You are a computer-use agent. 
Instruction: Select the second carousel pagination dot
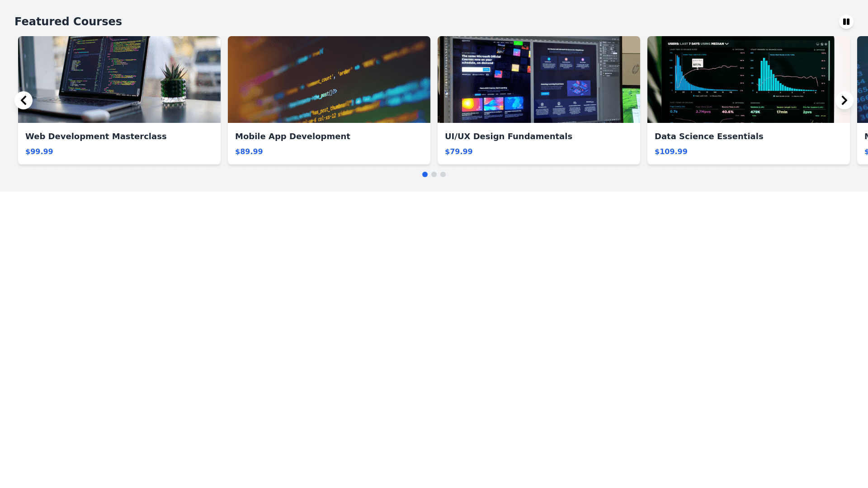434,174
